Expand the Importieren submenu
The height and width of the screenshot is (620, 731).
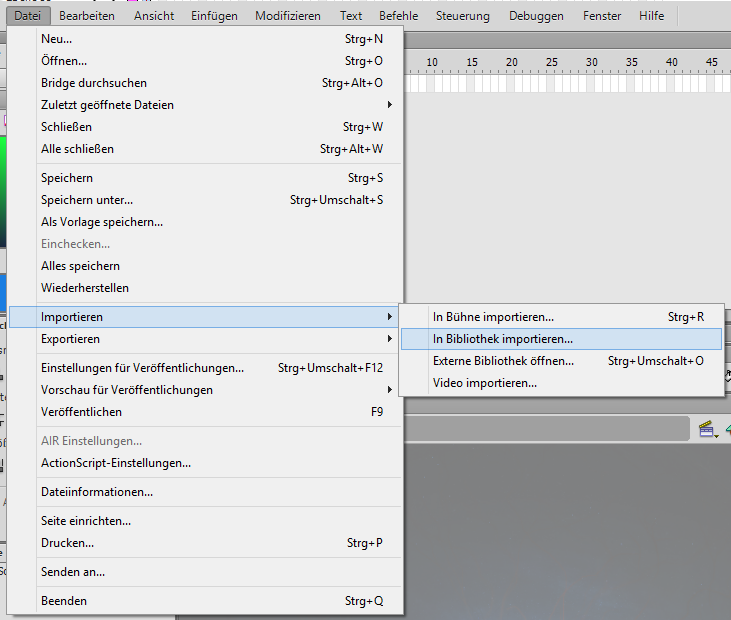205,317
